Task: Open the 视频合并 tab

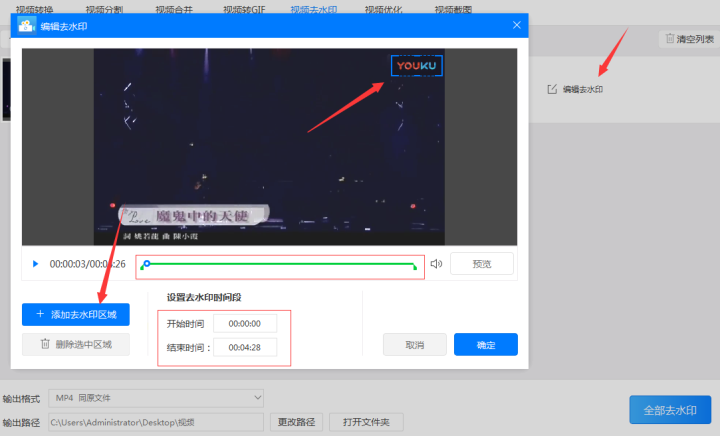Action: 174,9
